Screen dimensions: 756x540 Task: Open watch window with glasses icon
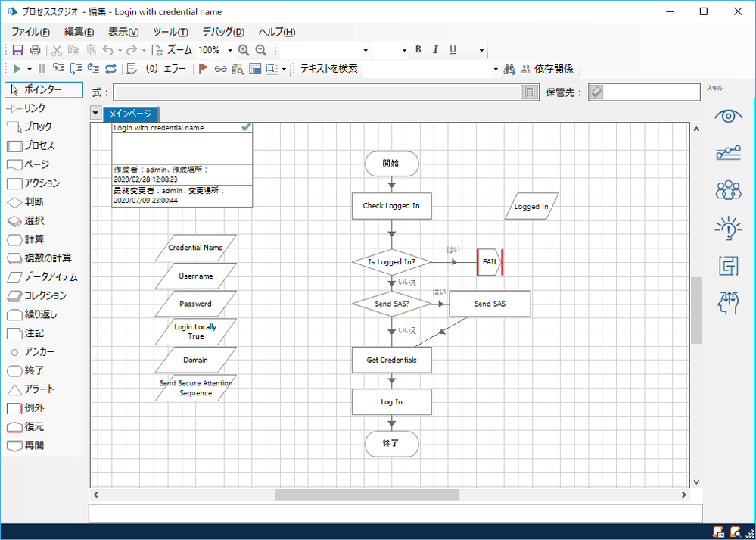pos(221,68)
